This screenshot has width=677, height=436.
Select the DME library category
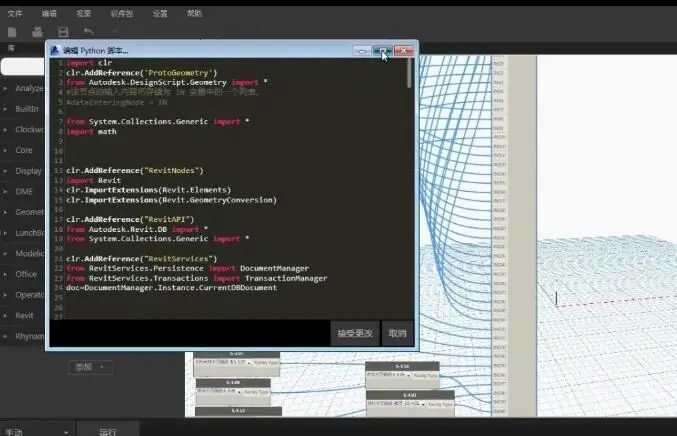pyautogui.click(x=24, y=192)
